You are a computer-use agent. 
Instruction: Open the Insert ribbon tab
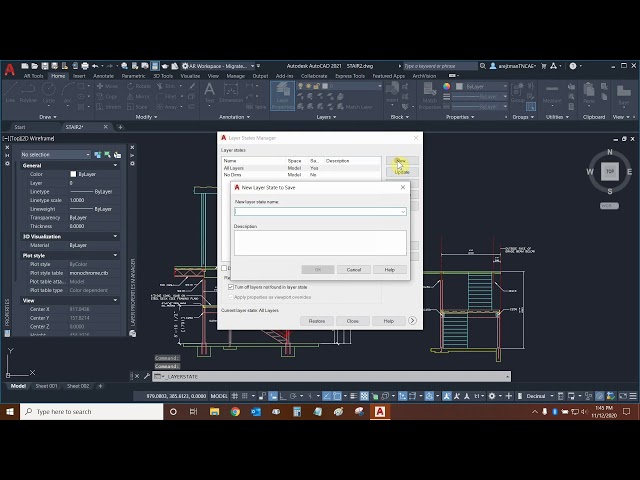pos(79,76)
